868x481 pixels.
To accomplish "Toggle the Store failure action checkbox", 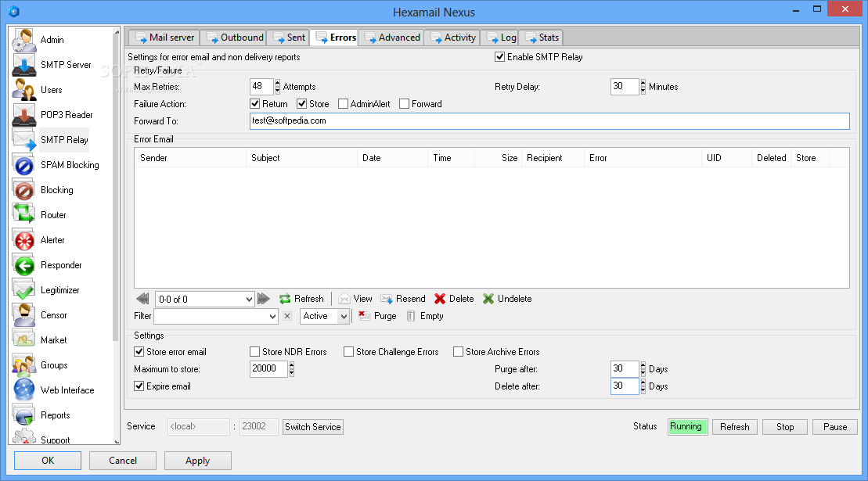I will pos(301,104).
